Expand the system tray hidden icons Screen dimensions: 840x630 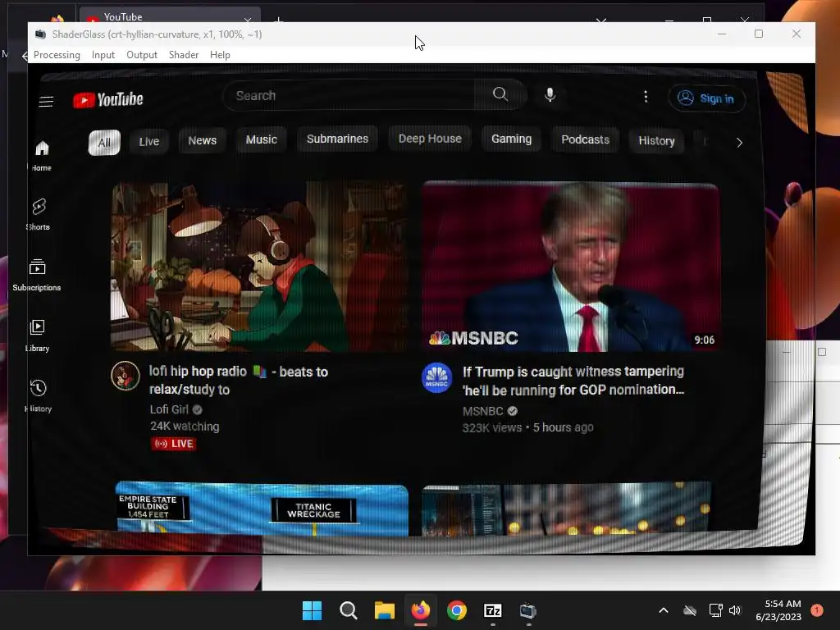(663, 610)
